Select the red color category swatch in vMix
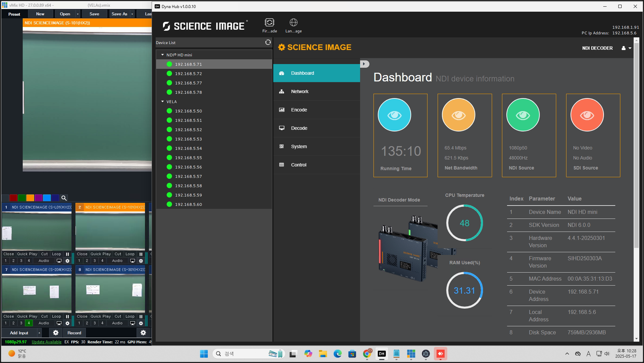Screen dimensions: 644x363 click(13, 198)
